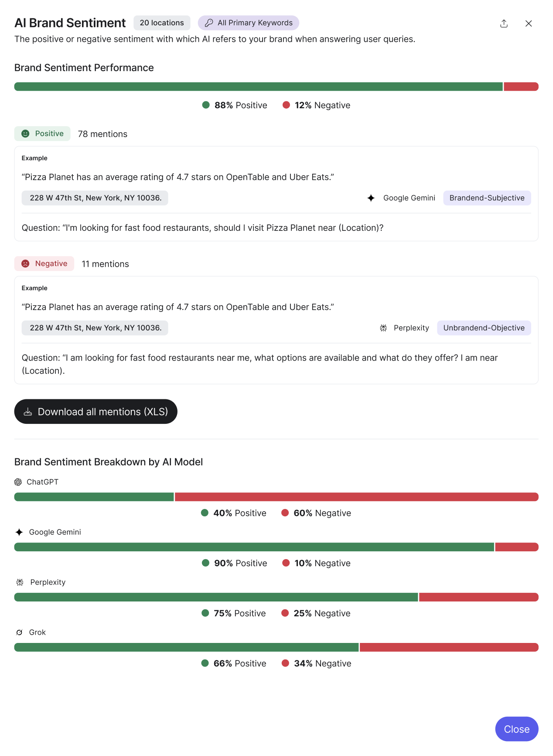Click the overall sentiment green positive bar

(x=258, y=86)
